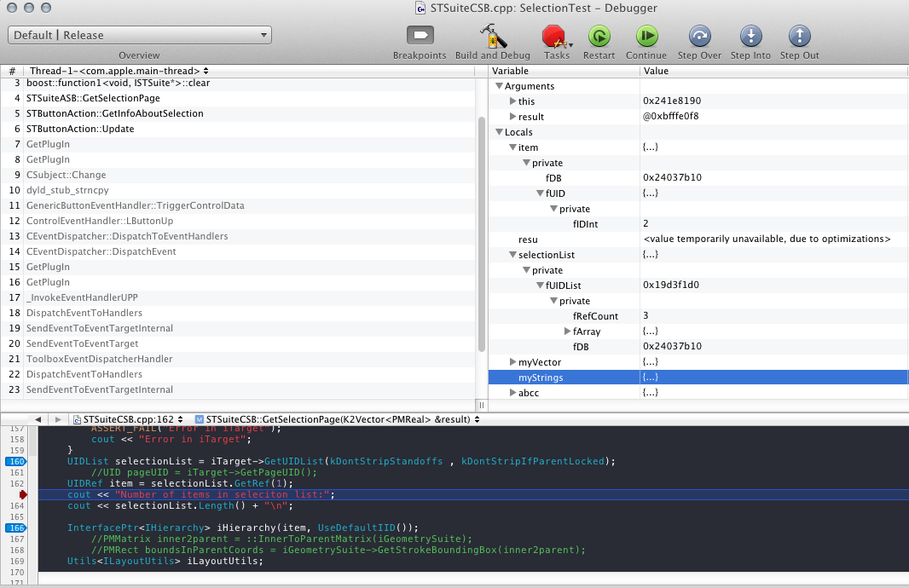909x588 pixels.
Task: Expand the abcc variable
Action: [512, 393]
